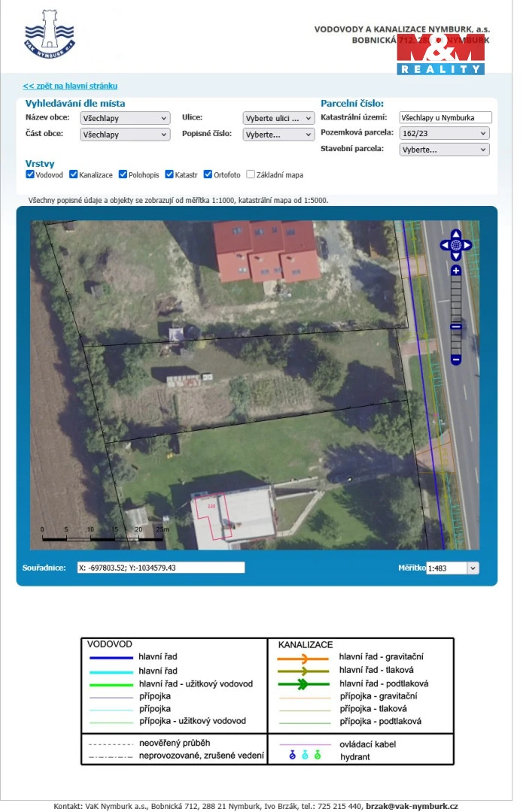The height and width of the screenshot is (812, 532).
Task: Pan the map left with the arrow
Action: [445, 245]
